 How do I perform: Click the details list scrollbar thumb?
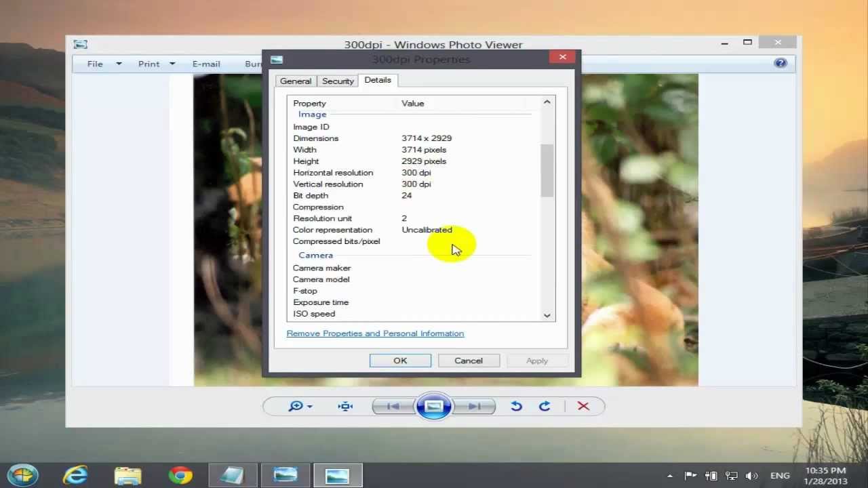point(547,170)
